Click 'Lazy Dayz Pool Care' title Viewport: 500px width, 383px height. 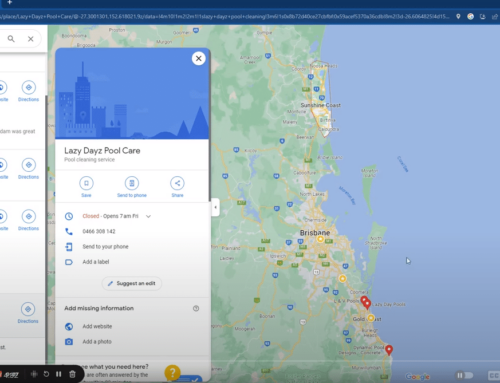102,151
